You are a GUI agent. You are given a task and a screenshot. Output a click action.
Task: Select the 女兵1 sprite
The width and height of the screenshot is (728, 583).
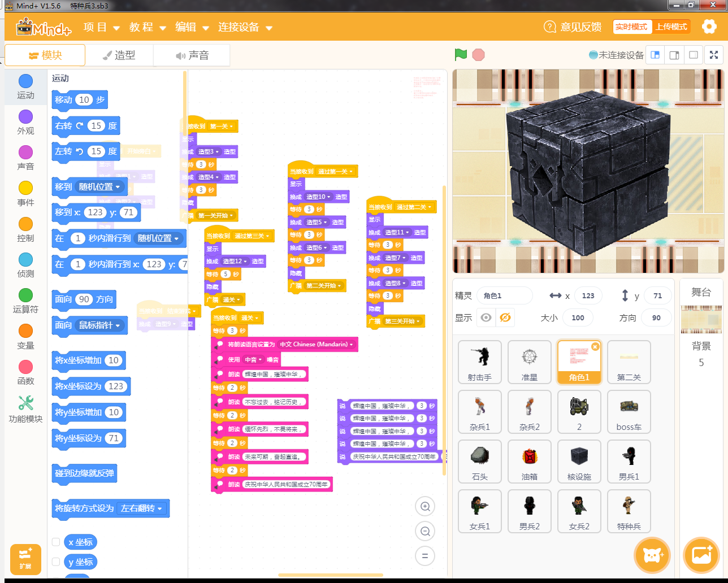pos(480,511)
